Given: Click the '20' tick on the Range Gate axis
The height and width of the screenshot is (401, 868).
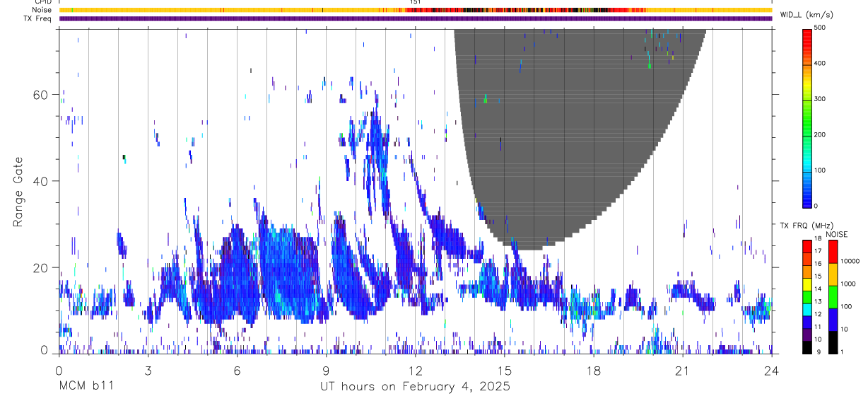Looking at the screenshot, I should click(x=40, y=267).
